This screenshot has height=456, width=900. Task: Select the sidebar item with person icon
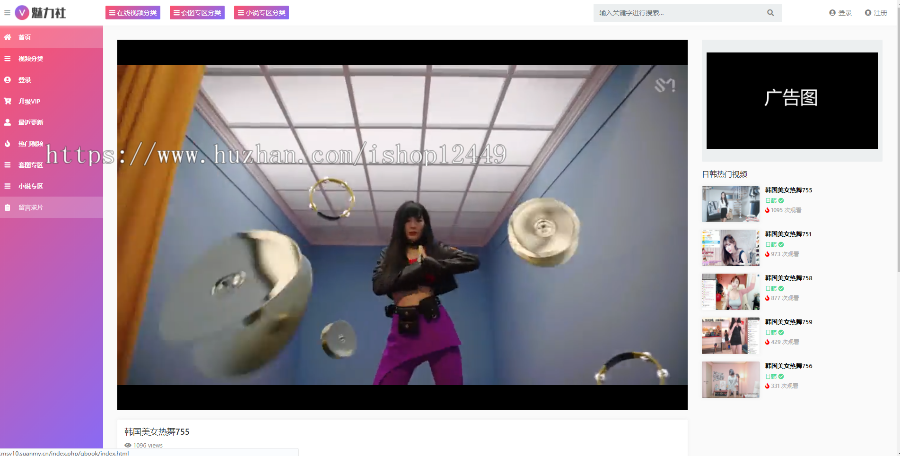[51, 122]
